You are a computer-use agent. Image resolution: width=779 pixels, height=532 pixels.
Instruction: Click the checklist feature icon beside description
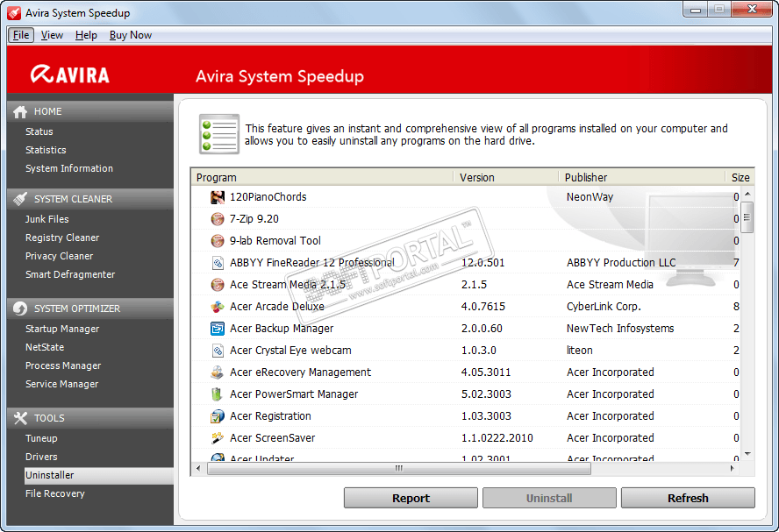[219, 134]
